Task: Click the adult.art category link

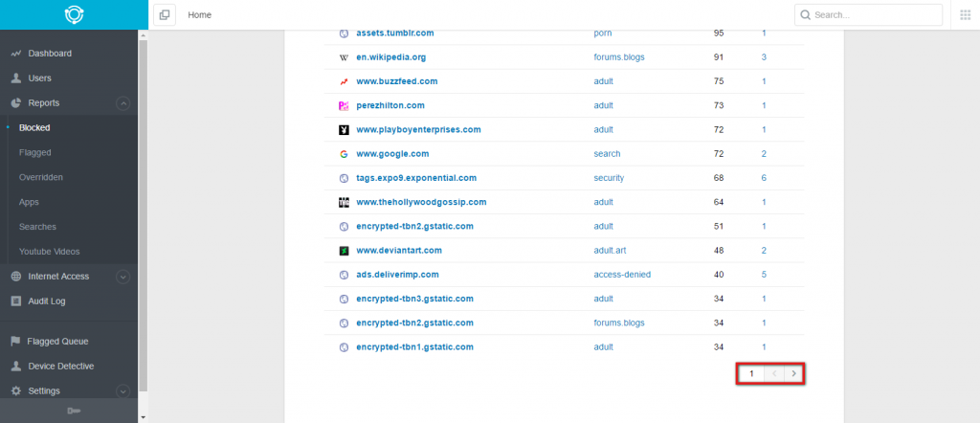Action: pyautogui.click(x=610, y=251)
